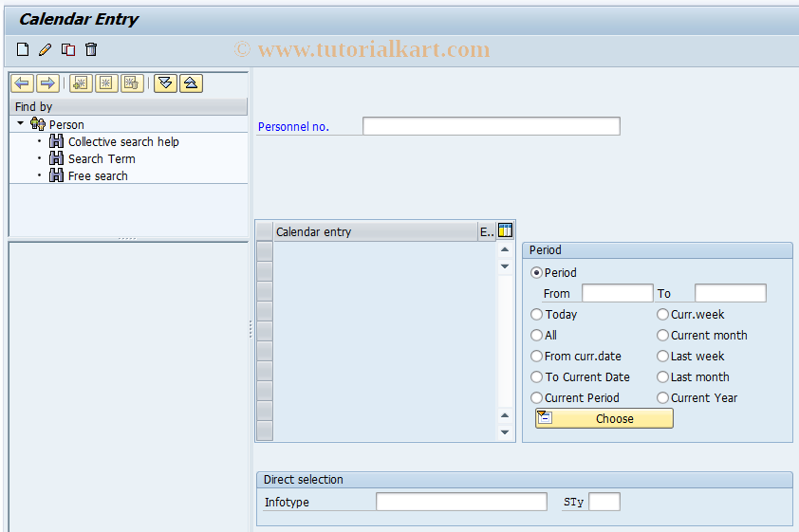Click the Infotype input field
Image resolution: width=799 pixels, height=532 pixels.
(x=461, y=502)
